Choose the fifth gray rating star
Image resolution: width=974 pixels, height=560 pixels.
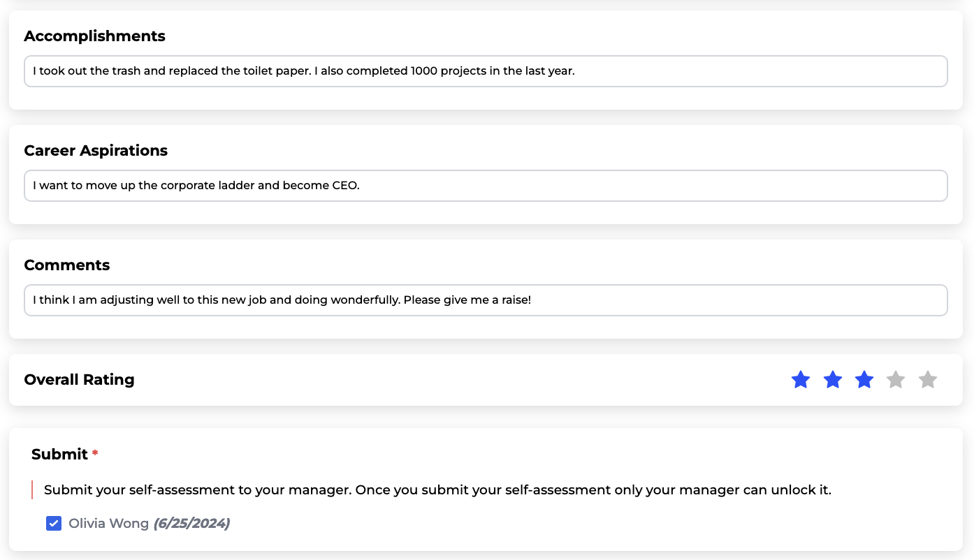pos(928,380)
